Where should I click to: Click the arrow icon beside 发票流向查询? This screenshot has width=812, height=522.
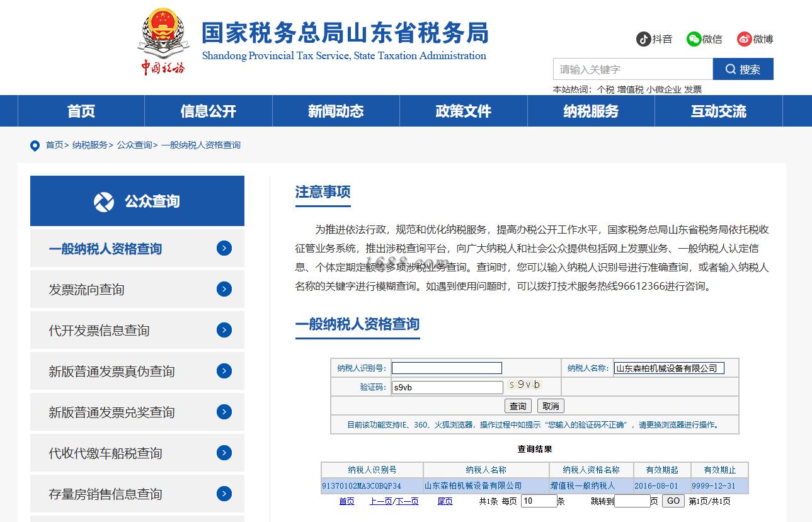point(224,289)
